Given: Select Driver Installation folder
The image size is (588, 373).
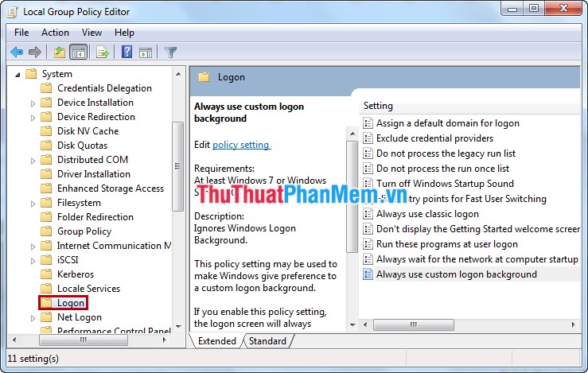Looking at the screenshot, I should [93, 174].
